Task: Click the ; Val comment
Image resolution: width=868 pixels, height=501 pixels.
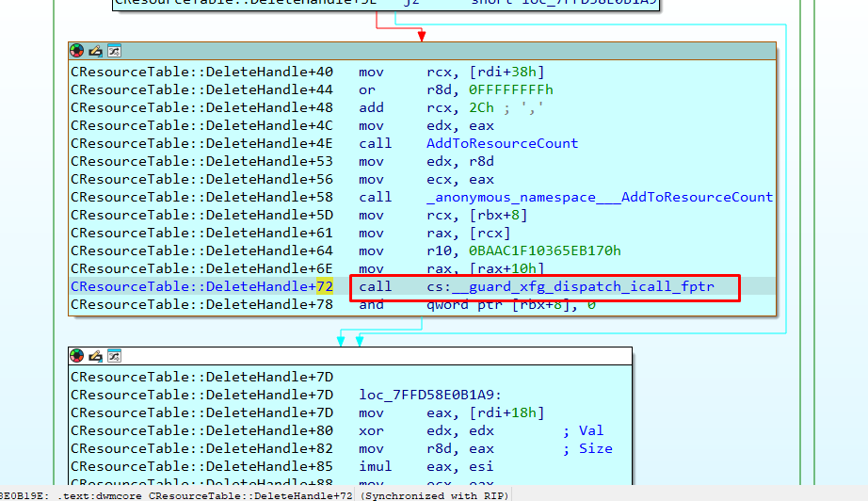Action: 583,430
